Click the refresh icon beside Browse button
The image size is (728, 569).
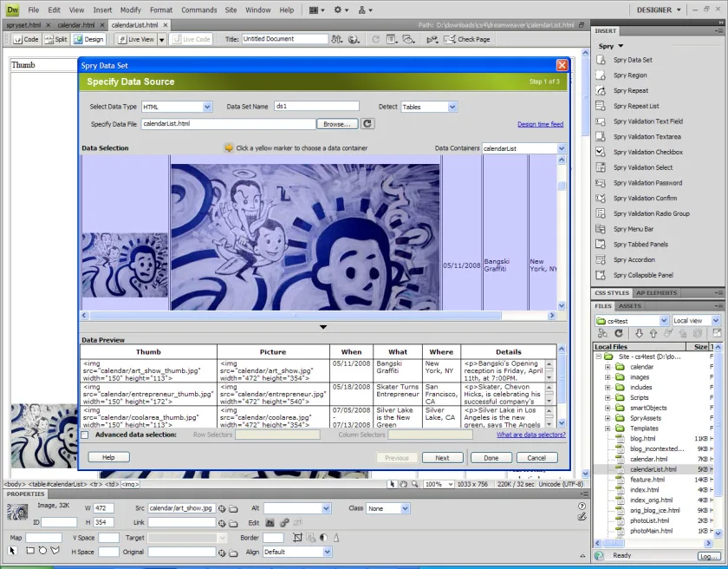367,124
